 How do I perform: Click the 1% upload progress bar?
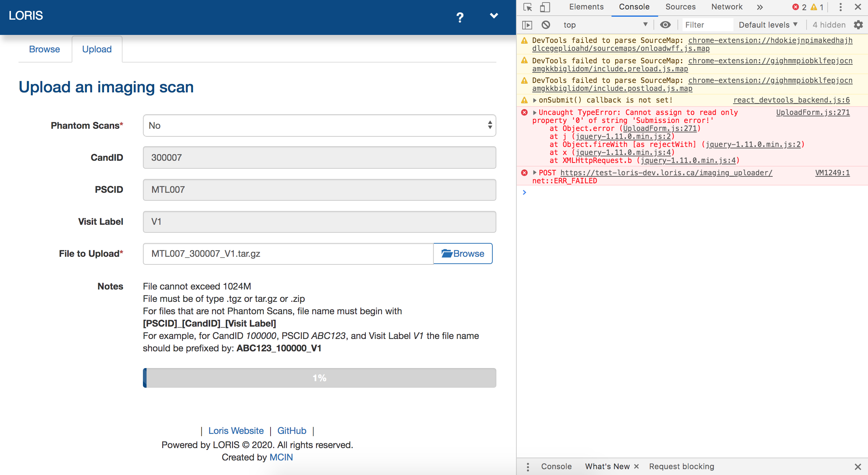(x=319, y=378)
